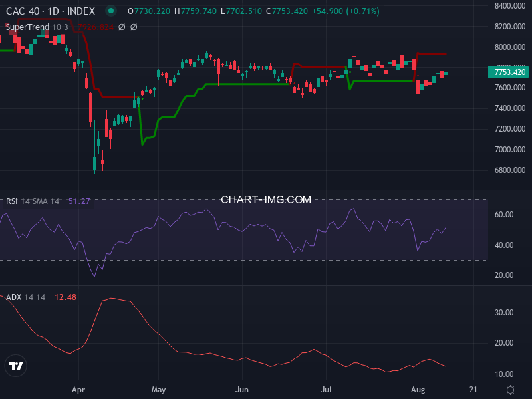Click the SuperTrend value 7926.824
The height and width of the screenshot is (399, 532).
[x=96, y=27]
